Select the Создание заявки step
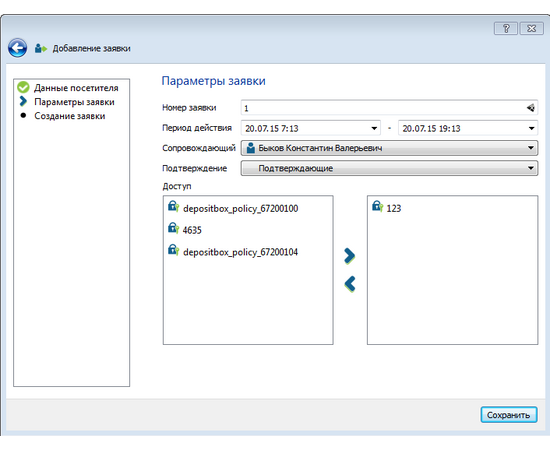The image size is (550, 450). [69, 116]
